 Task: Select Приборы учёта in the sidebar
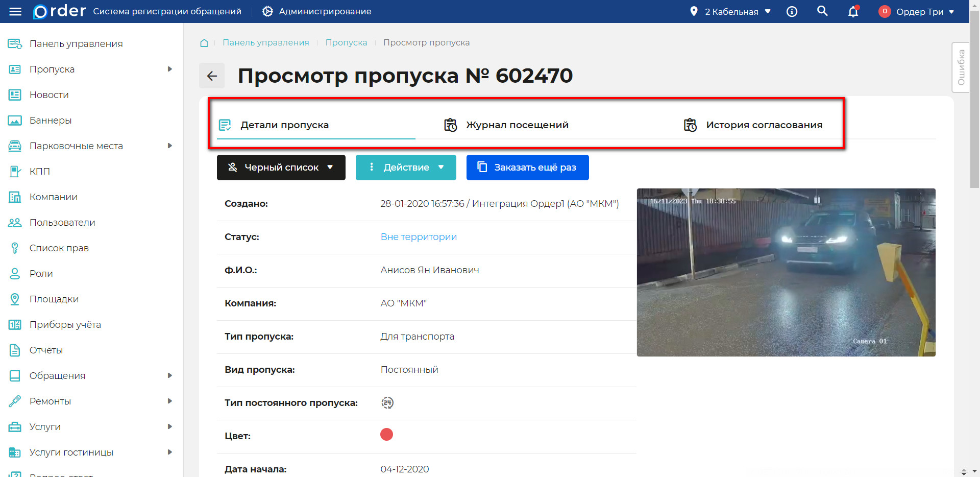click(65, 324)
